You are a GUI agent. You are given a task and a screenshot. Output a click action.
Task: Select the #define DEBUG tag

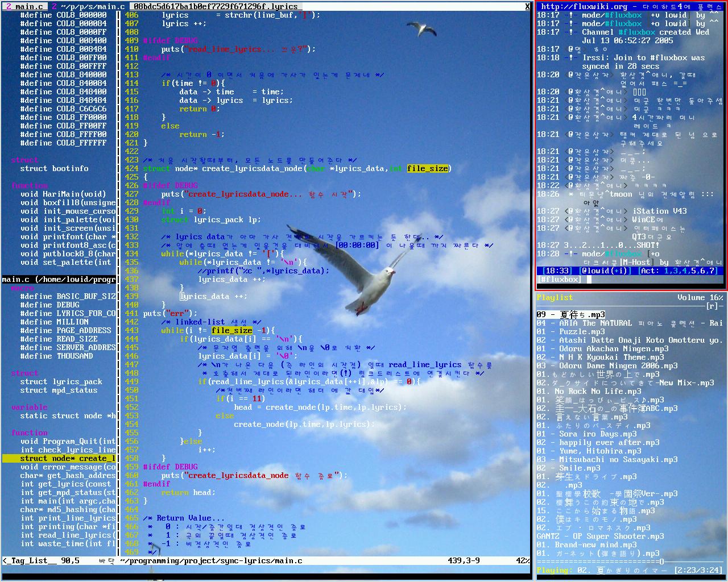pyautogui.click(x=49, y=305)
